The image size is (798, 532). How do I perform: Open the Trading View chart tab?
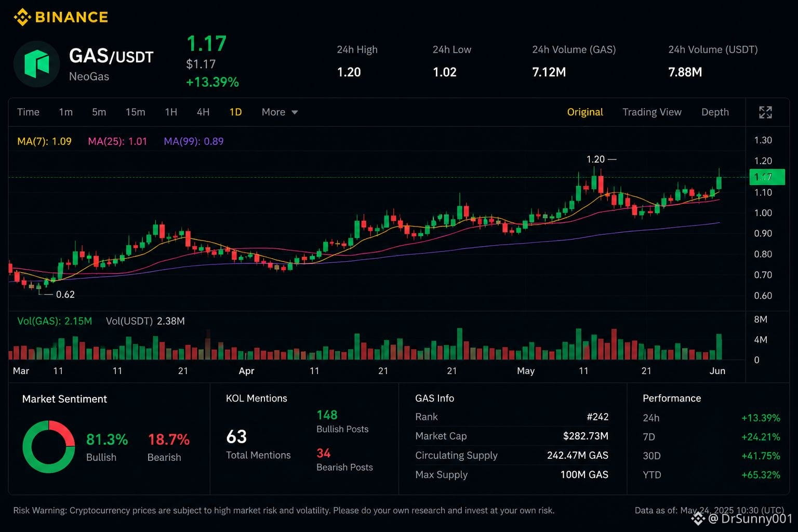(x=652, y=112)
